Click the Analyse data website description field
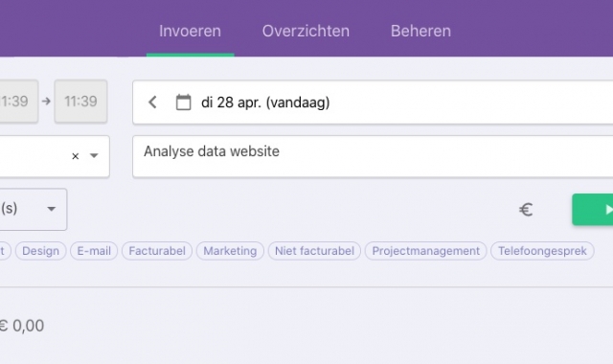The height and width of the screenshot is (364, 613). point(373,156)
